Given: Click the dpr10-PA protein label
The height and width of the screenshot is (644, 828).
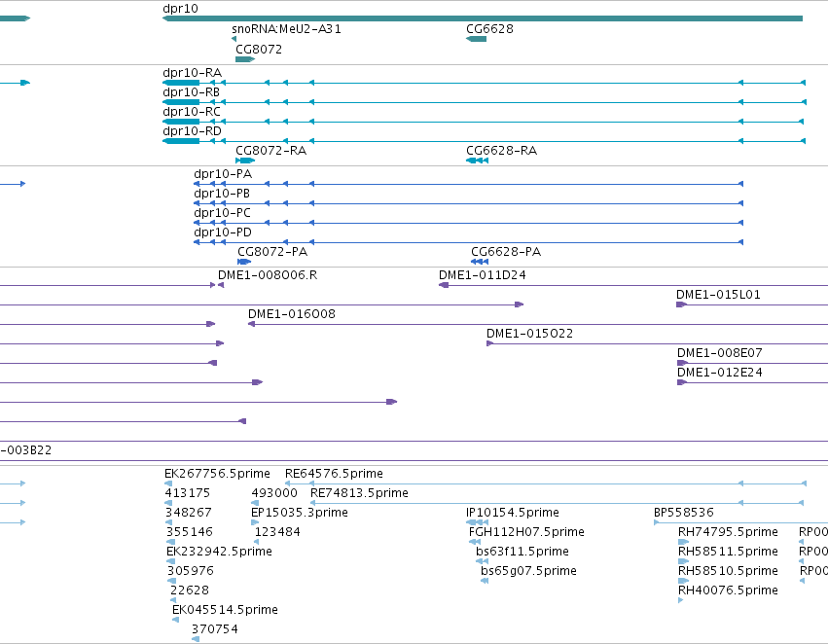Looking at the screenshot, I should coord(223,174).
